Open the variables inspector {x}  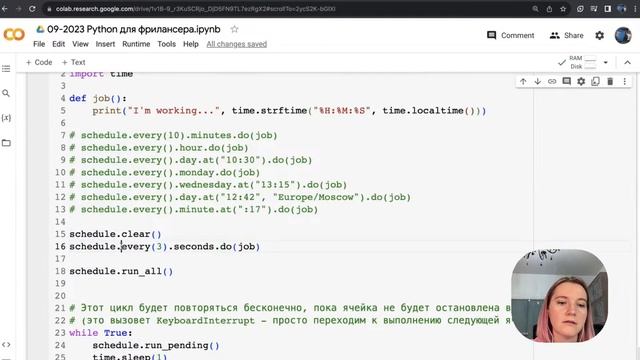click(6, 118)
